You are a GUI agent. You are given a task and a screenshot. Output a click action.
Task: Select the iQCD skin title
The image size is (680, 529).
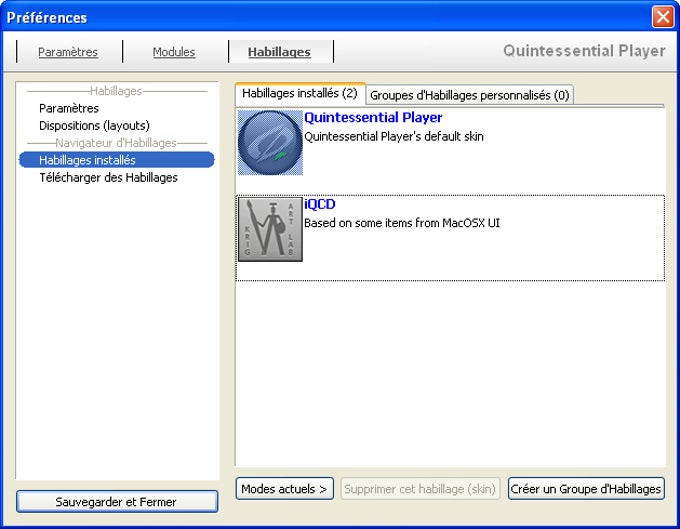(320, 204)
